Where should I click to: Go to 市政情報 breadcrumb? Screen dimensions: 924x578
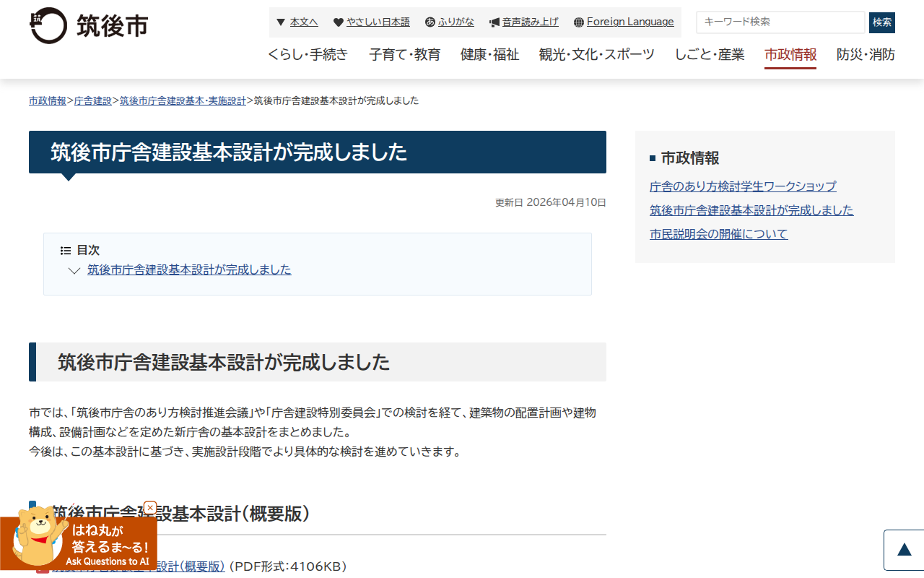(48, 100)
